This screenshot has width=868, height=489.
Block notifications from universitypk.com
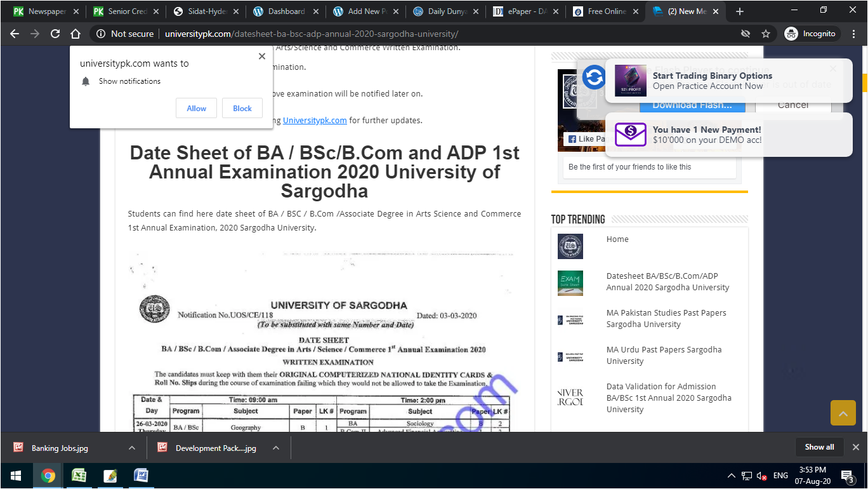[242, 109]
